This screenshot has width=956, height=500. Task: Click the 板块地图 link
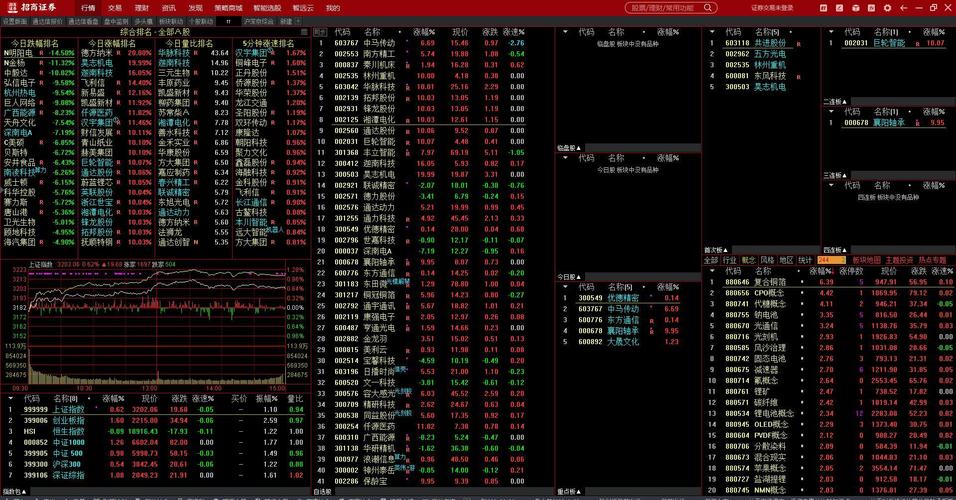(865, 259)
